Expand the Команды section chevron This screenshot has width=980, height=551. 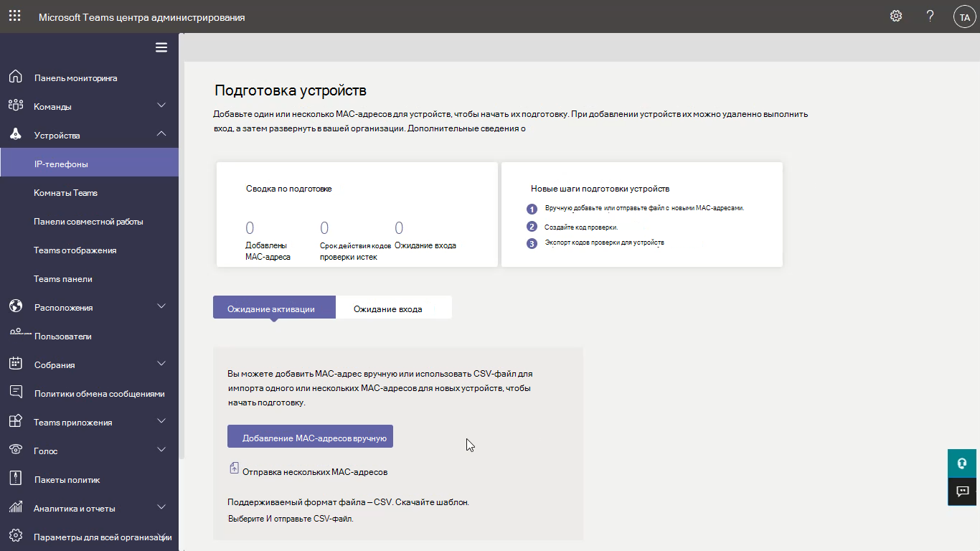point(161,105)
